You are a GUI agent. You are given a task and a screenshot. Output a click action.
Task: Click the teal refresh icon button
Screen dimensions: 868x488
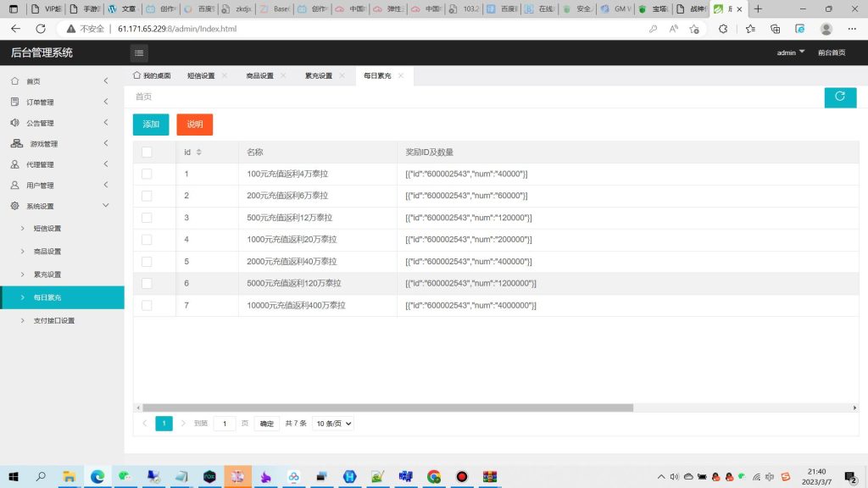point(839,97)
